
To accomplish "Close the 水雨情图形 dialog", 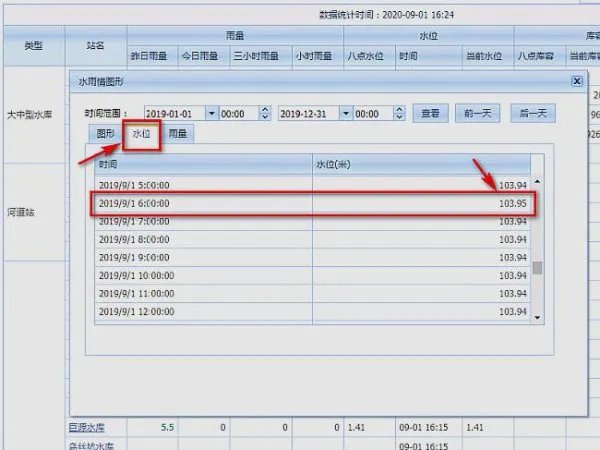I will [x=577, y=81].
